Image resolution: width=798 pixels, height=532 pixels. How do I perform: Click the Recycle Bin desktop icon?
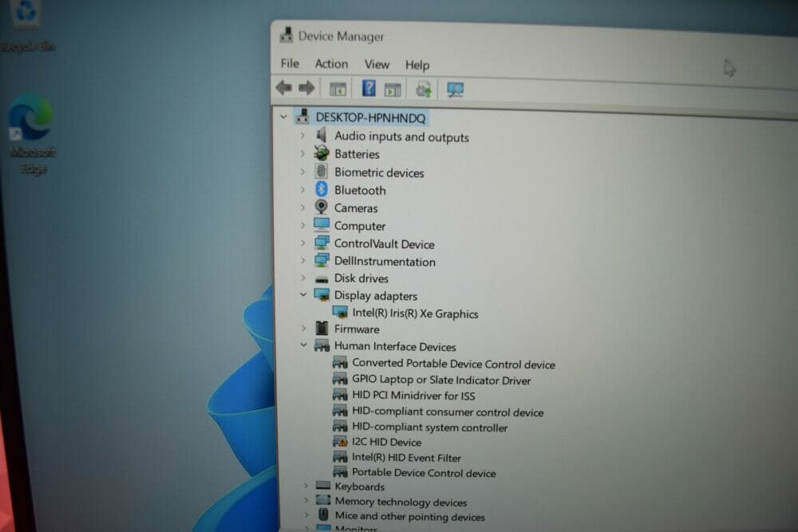[x=26, y=26]
